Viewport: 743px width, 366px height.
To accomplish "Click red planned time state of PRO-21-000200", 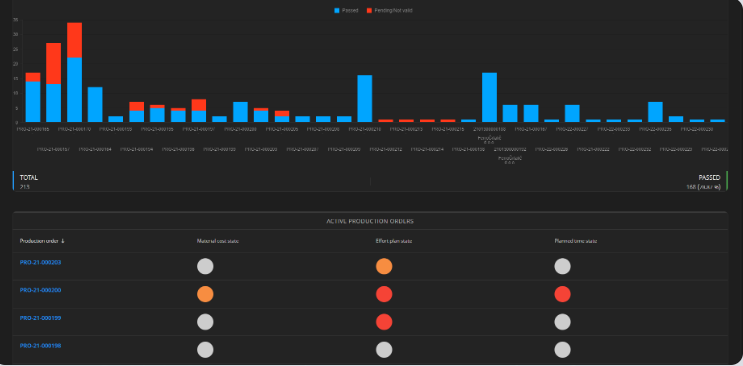I will coord(562,294).
